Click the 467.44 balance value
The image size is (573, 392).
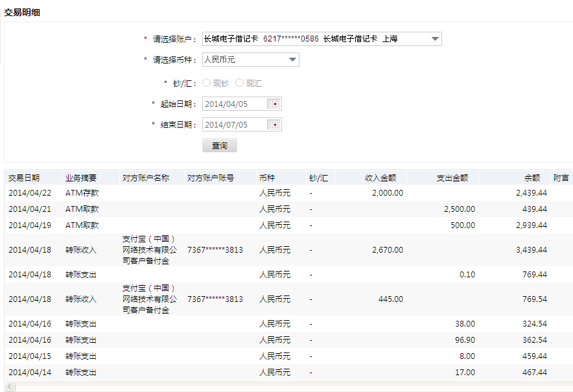click(535, 373)
